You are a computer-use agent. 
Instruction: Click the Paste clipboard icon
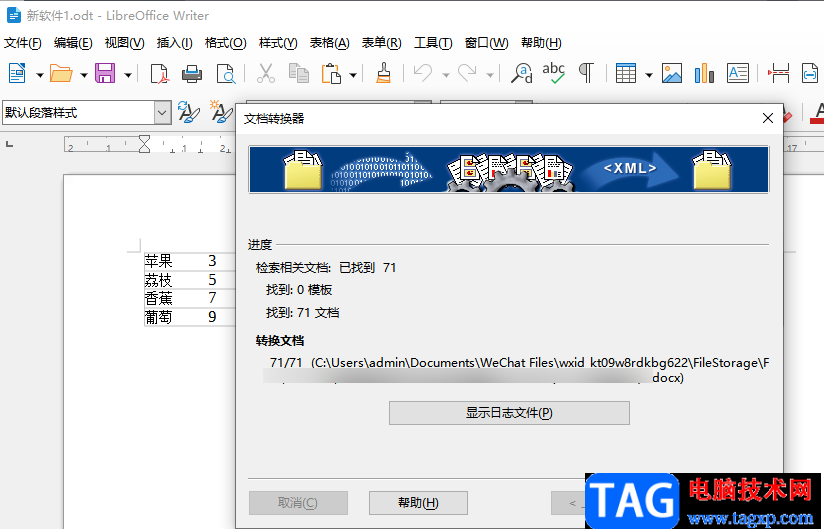[331, 74]
